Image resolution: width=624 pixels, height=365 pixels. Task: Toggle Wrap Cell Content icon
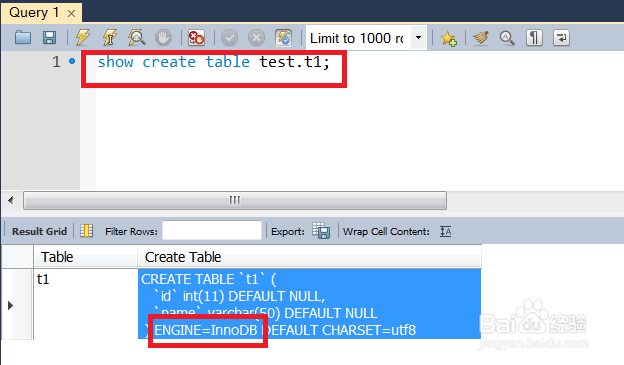pyautogui.click(x=445, y=231)
